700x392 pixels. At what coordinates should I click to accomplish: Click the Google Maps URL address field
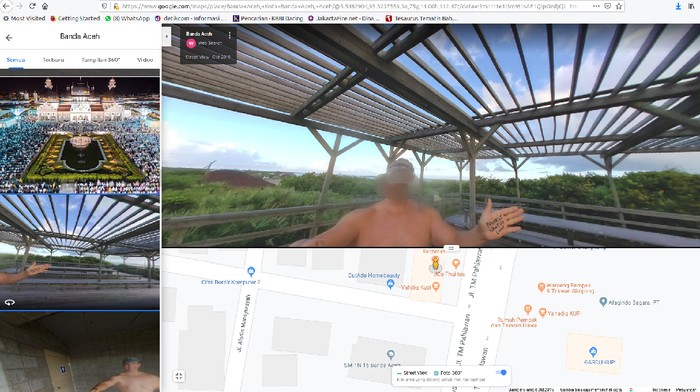(349, 6)
